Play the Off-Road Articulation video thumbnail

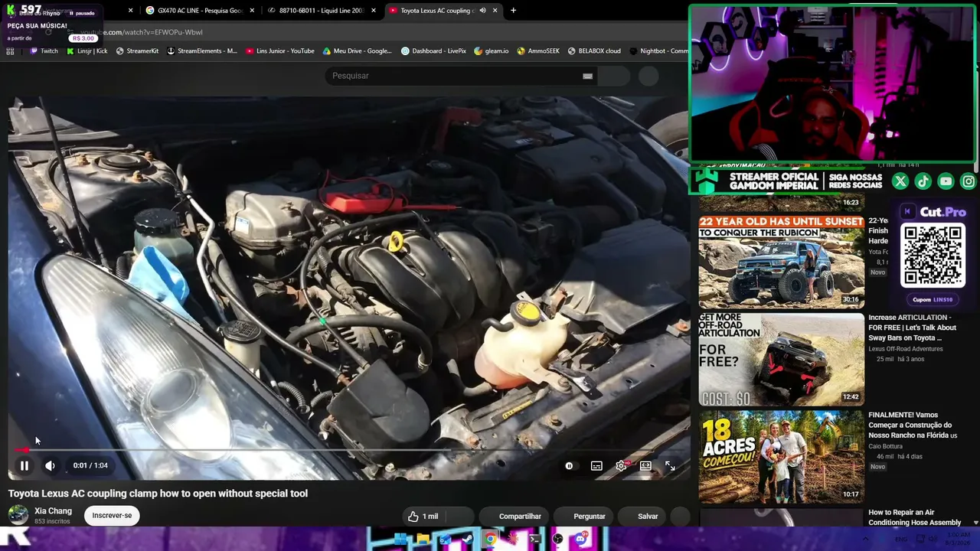(x=781, y=358)
